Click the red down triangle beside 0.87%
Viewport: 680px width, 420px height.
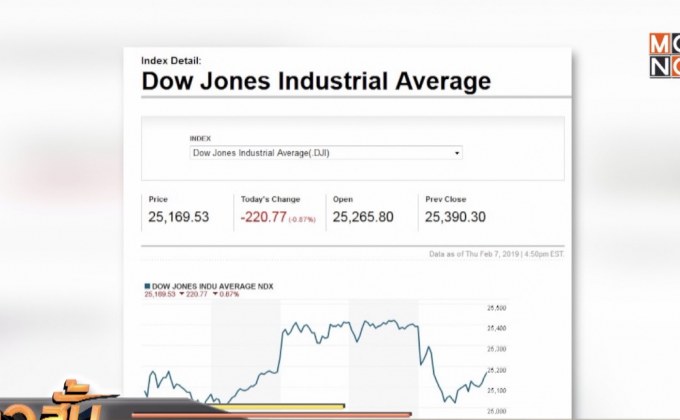pos(215,294)
